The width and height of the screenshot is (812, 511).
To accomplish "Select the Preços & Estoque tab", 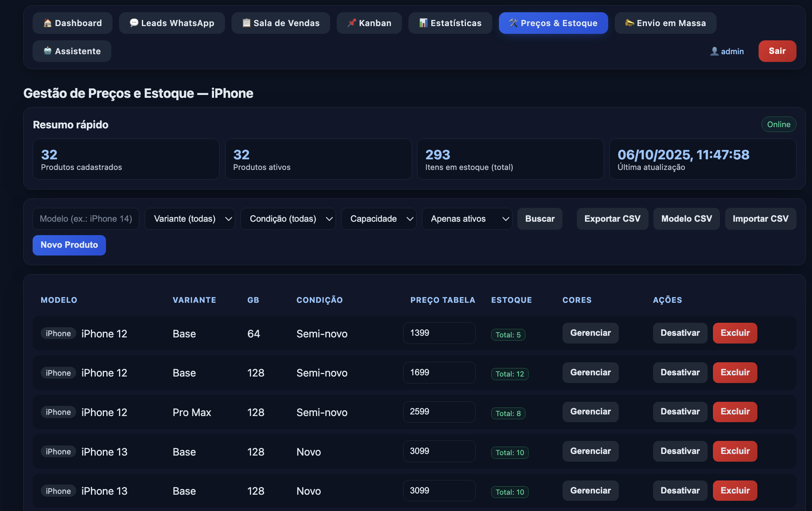I will tap(553, 23).
